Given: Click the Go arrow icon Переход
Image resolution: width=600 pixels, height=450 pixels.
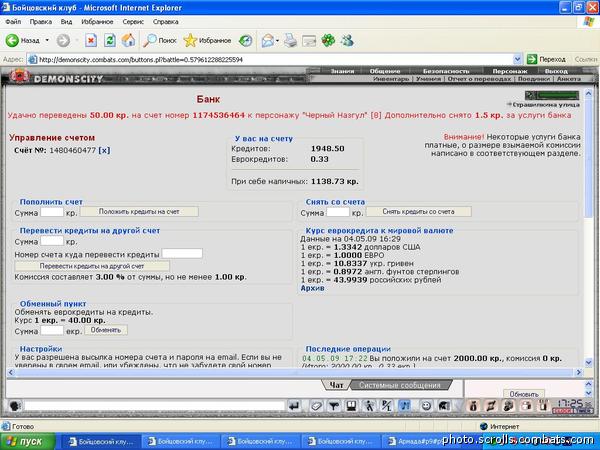Looking at the screenshot, I should click(x=532, y=59).
